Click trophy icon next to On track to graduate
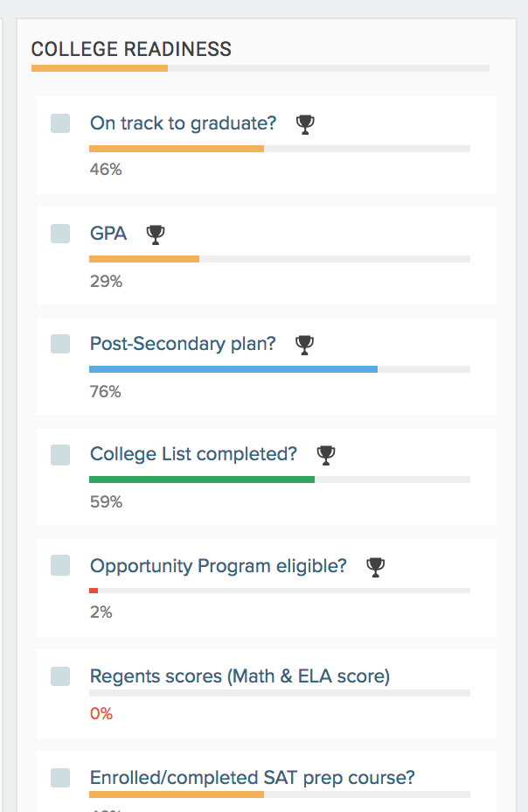The image size is (528, 812). [305, 124]
